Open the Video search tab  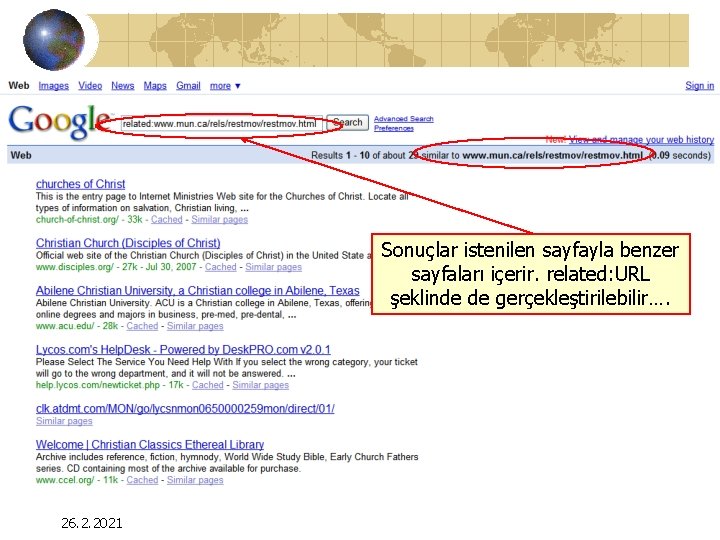(90, 85)
